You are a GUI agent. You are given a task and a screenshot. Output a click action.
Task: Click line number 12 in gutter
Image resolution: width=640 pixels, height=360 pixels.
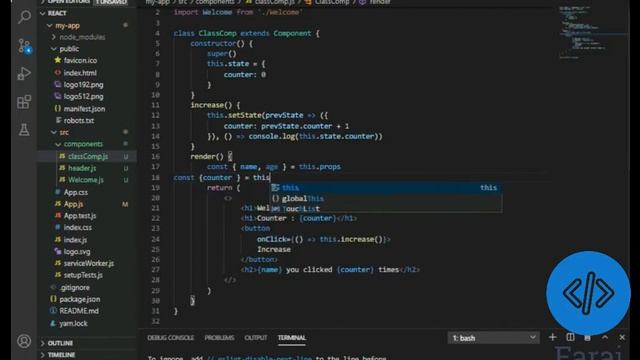(x=156, y=116)
